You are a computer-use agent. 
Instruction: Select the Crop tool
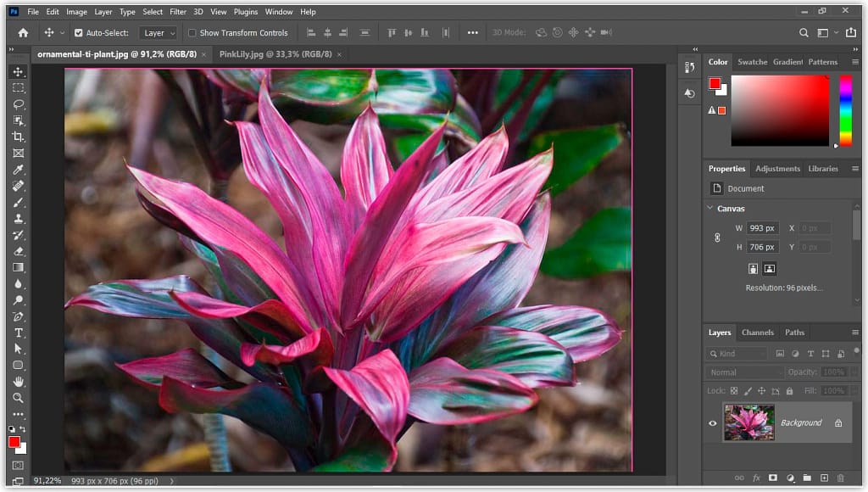pyautogui.click(x=19, y=137)
